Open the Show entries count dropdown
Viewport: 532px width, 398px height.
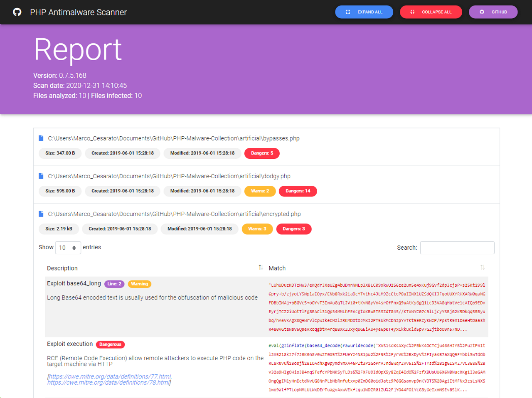point(68,248)
